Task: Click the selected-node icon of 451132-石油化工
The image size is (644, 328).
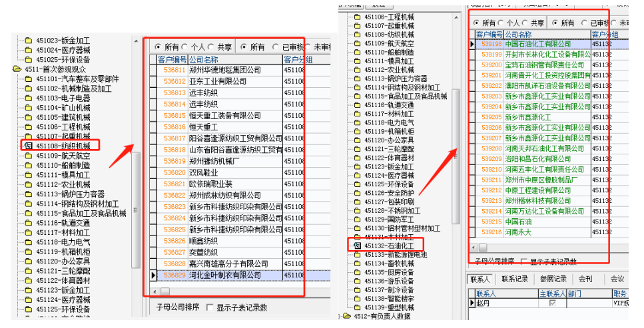Action: point(357,246)
